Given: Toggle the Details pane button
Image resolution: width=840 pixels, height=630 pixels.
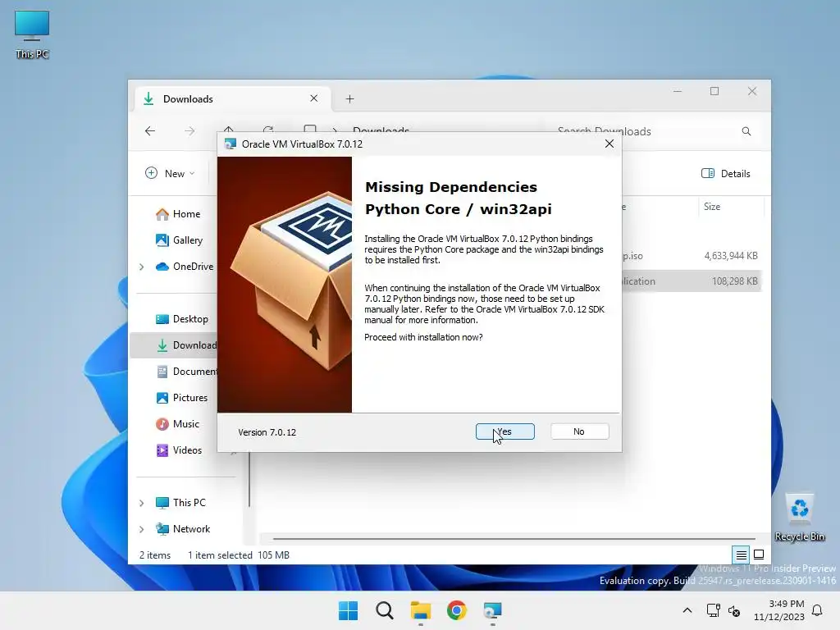Looking at the screenshot, I should pos(726,174).
